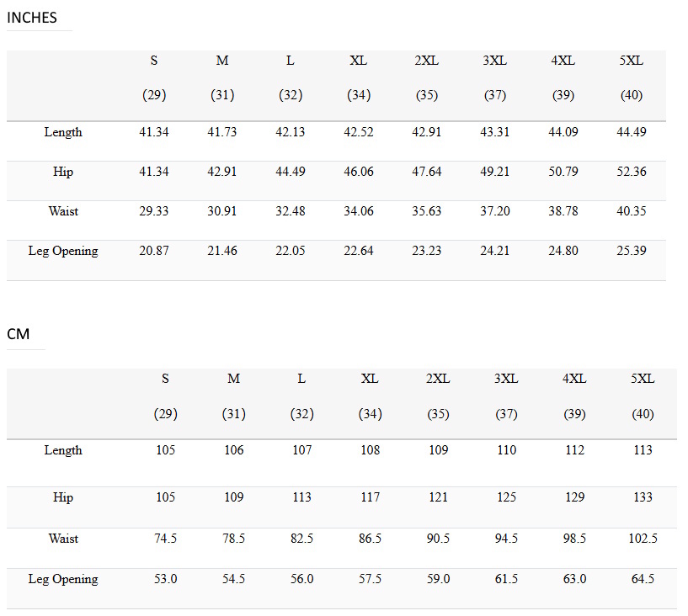688x616 pixels.
Task: Select the 112 length value in CM table
Action: tap(574, 450)
